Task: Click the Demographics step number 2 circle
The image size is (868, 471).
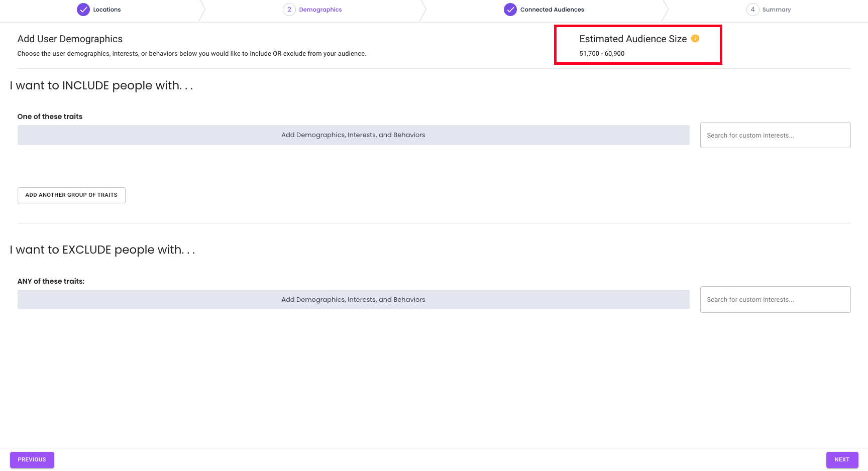Action: click(289, 10)
